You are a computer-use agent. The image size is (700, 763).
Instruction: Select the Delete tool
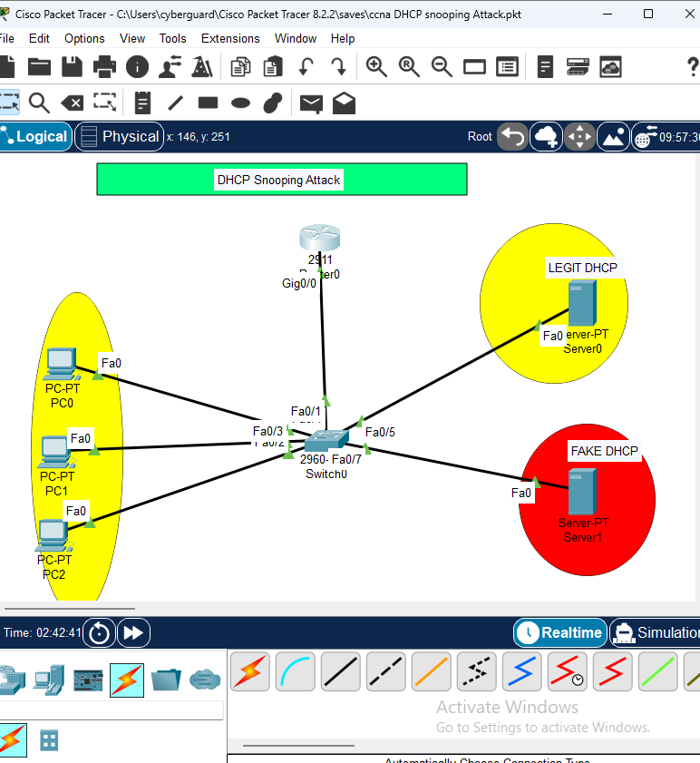[x=72, y=103]
